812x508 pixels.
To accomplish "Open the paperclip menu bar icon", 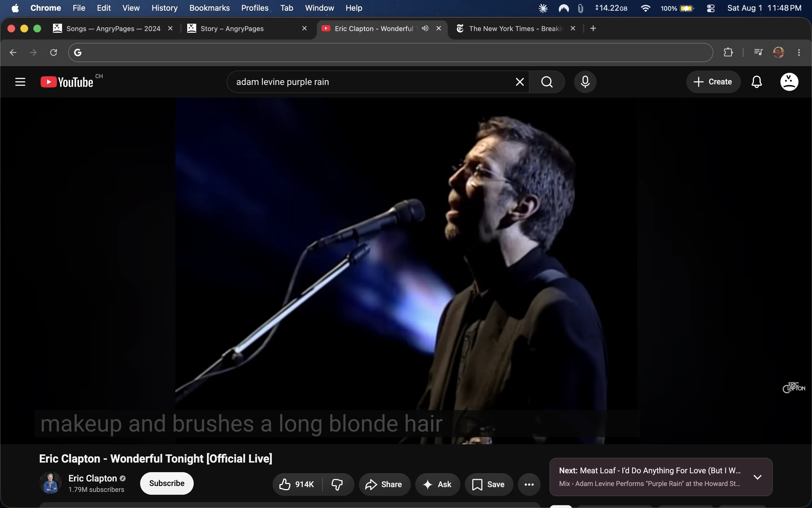I will [x=581, y=8].
